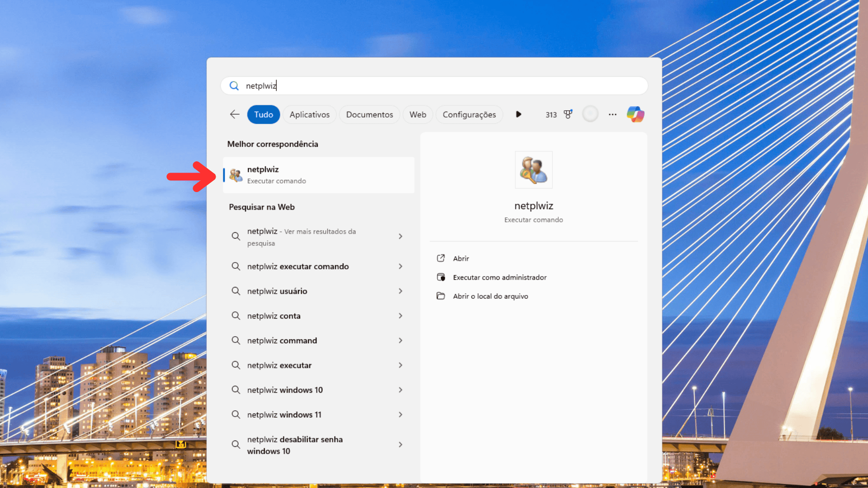This screenshot has width=868, height=488.
Task: Select suggestion netplwiz windows 11
Action: click(x=319, y=415)
